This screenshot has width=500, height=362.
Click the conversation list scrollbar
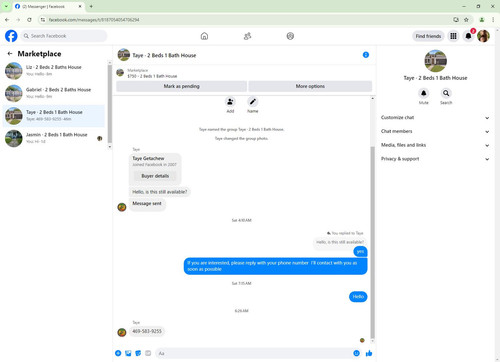(x=110, y=104)
